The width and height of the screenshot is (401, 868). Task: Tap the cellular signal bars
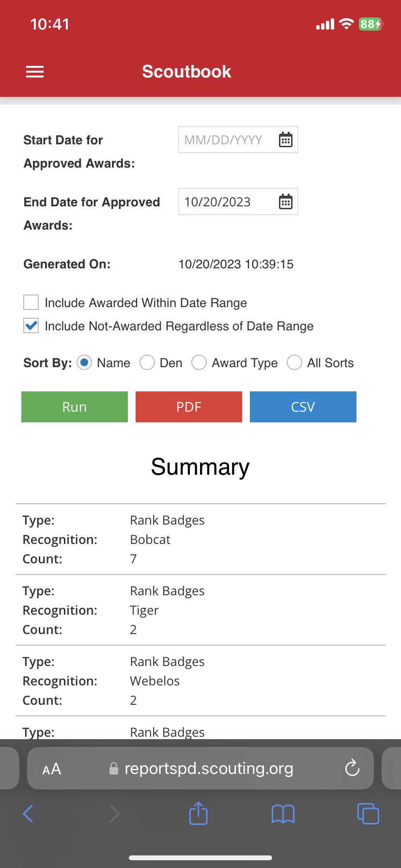pos(325,24)
